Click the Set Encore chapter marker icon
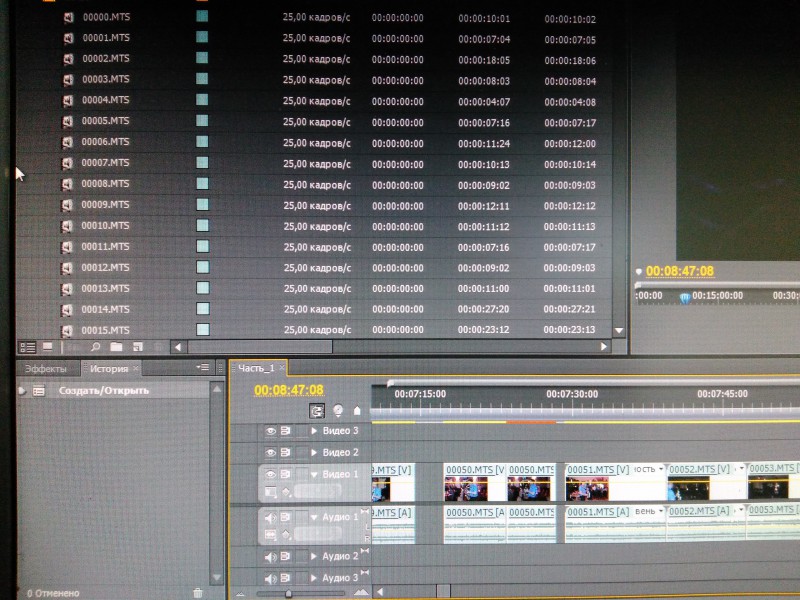 coord(338,411)
